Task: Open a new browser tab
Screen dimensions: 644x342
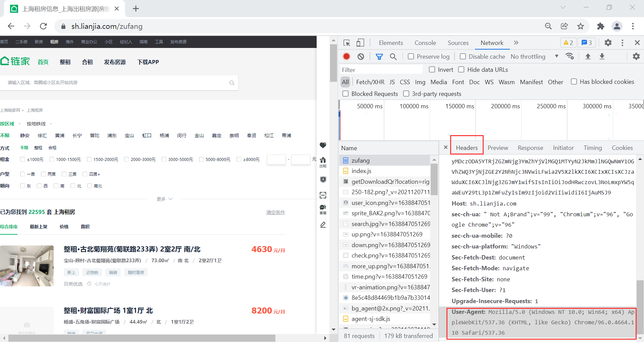Action: coord(136,9)
